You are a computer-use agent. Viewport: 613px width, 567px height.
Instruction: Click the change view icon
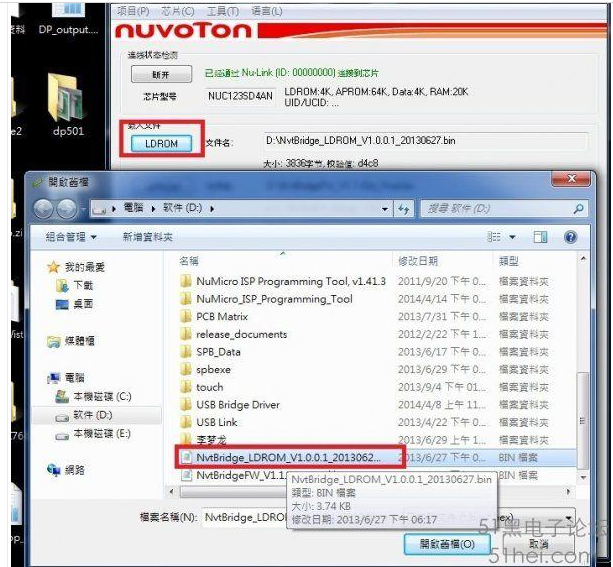click(x=494, y=237)
